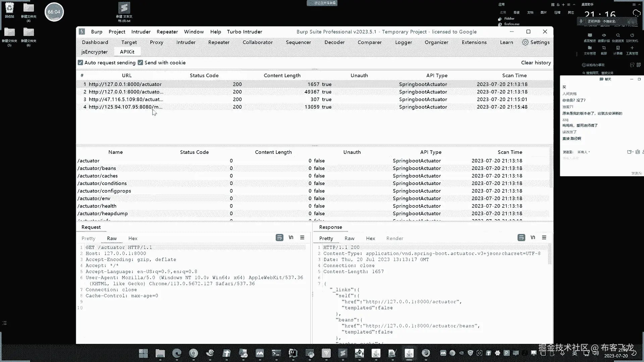Open the Turbo Intruder menu

click(x=244, y=32)
